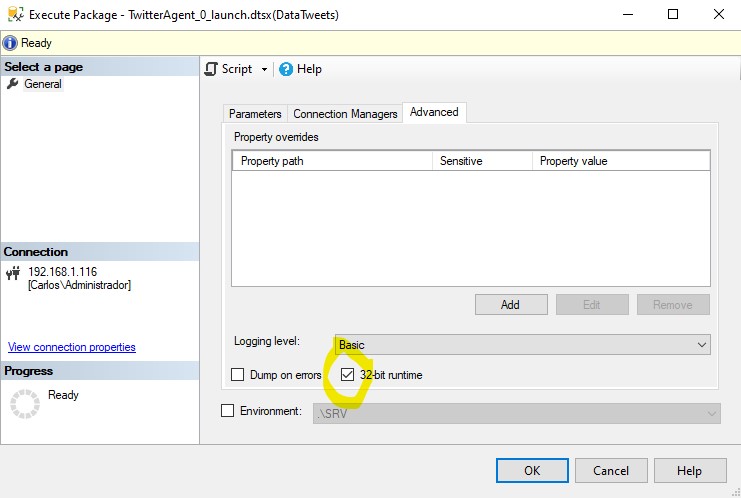The height and width of the screenshot is (498, 741).
Task: Switch to the Connection Managers tab
Action: tap(345, 114)
